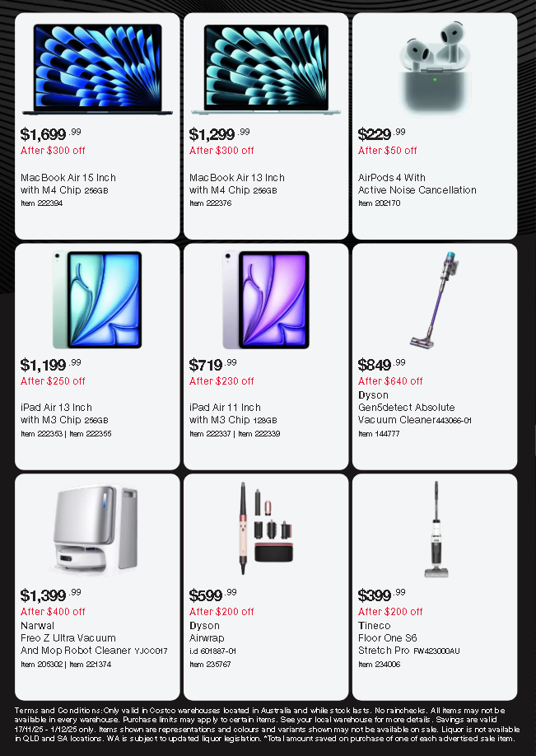536x756 pixels.
Task: Click the 'After $400 off' Narwal savings text
Action: pos(53,612)
